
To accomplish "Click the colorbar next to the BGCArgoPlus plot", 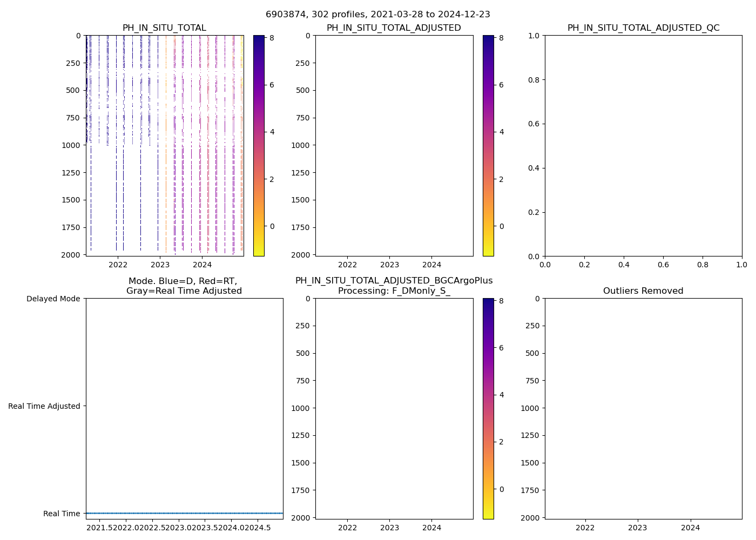I will pos(488,409).
